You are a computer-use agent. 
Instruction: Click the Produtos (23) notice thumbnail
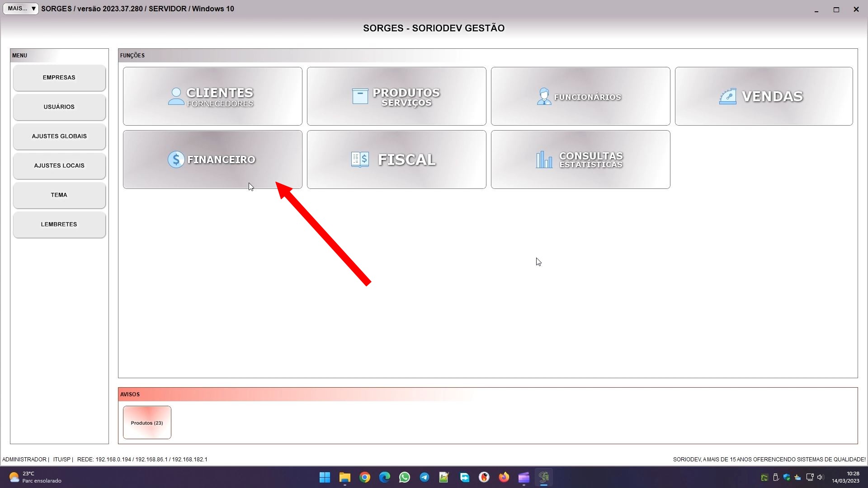(x=147, y=422)
